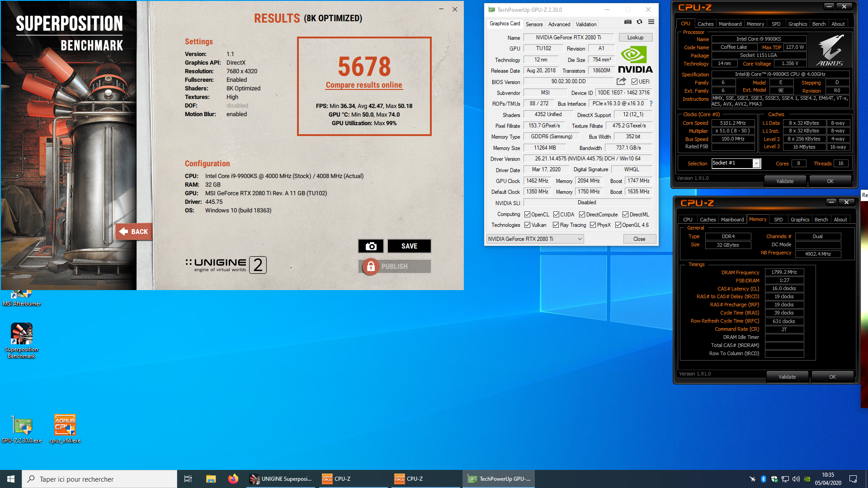Toggle the UEFI checkbox

(x=634, y=82)
